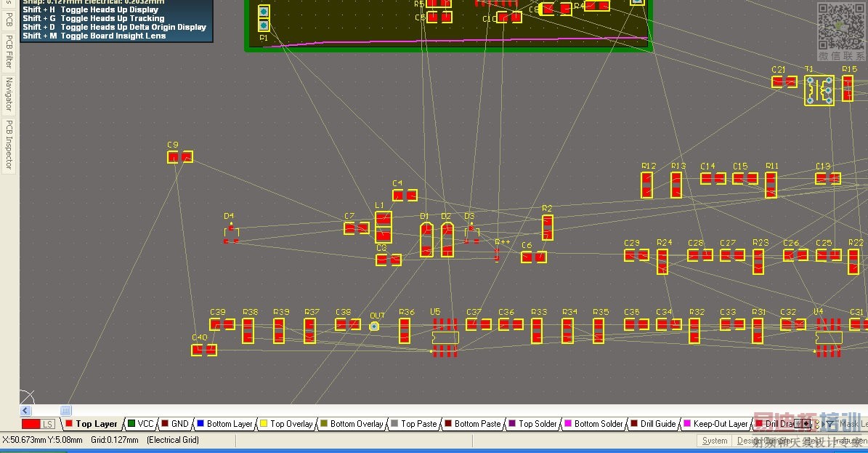Viewport: 868px width, 453px height.
Task: Select capacitor C21 footprint
Action: pos(784,82)
